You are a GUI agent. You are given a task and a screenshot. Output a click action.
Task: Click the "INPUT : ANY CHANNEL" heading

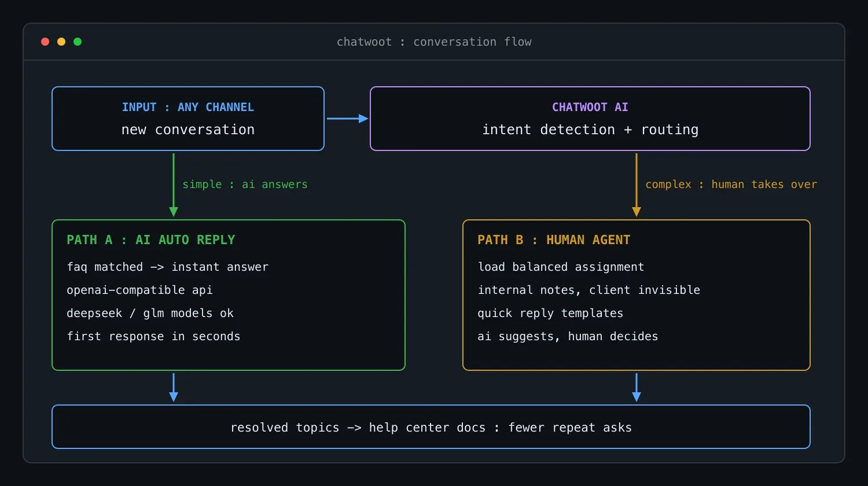pos(188,107)
